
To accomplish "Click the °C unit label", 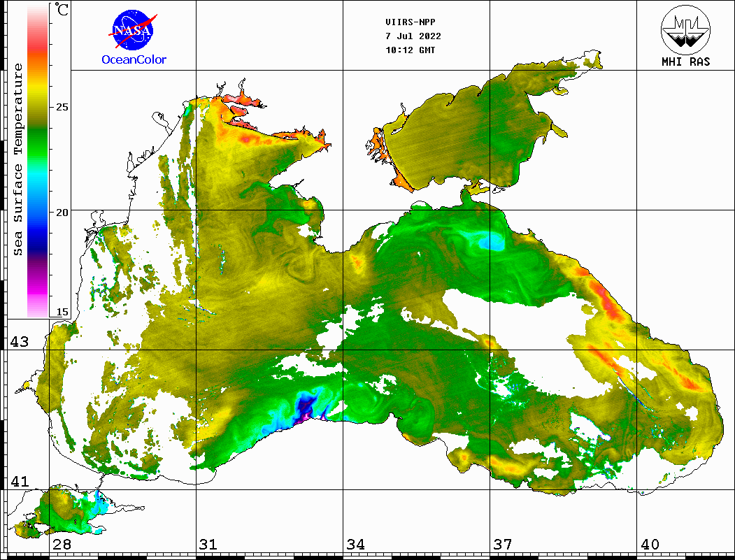I will [62, 9].
